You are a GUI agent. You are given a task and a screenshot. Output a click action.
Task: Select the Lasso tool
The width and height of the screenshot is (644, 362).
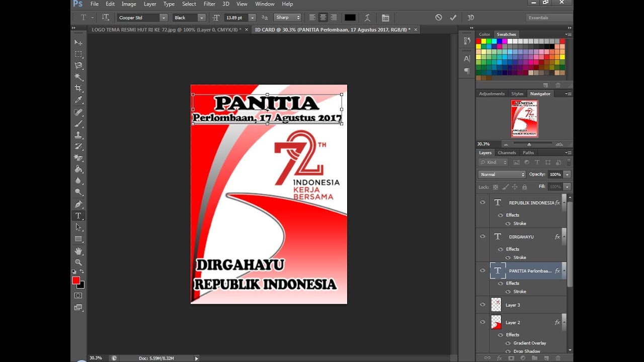[78, 65]
